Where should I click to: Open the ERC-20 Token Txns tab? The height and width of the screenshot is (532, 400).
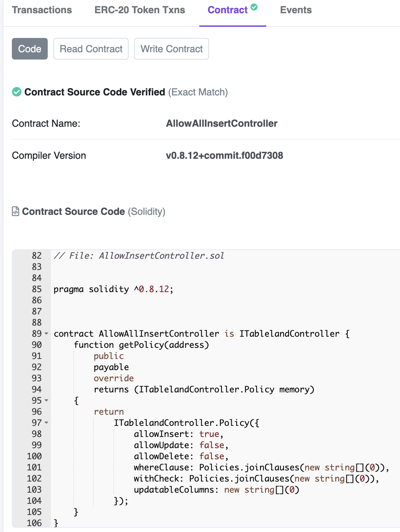coord(140,10)
